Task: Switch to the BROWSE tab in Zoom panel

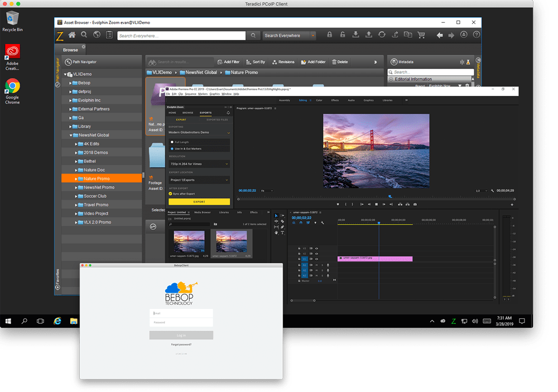Action: coord(187,113)
